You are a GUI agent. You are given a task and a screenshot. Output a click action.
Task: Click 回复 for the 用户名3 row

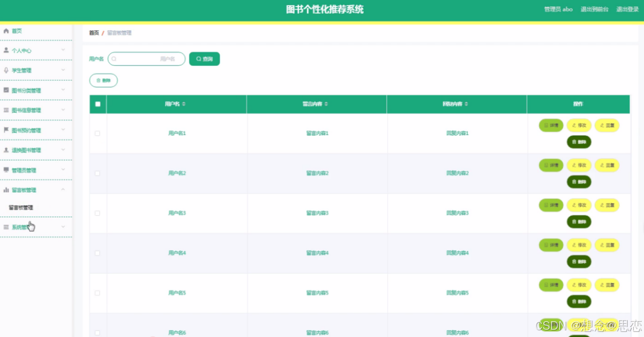(x=607, y=205)
